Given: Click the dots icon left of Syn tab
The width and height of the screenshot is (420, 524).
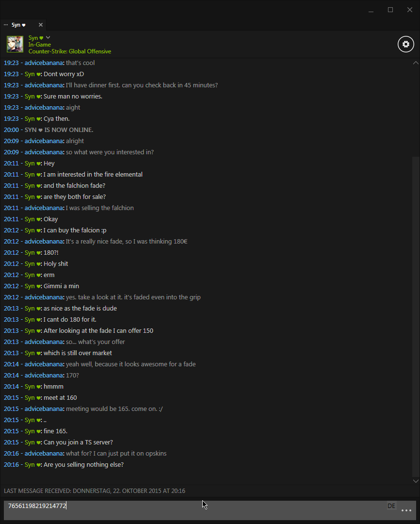Looking at the screenshot, I should tap(6, 25).
